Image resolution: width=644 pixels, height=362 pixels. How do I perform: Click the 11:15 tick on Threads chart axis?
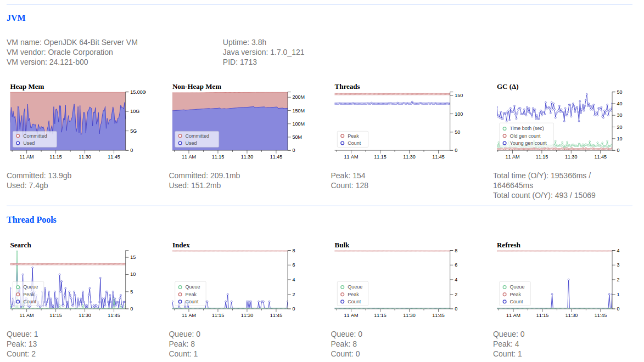tap(380, 157)
